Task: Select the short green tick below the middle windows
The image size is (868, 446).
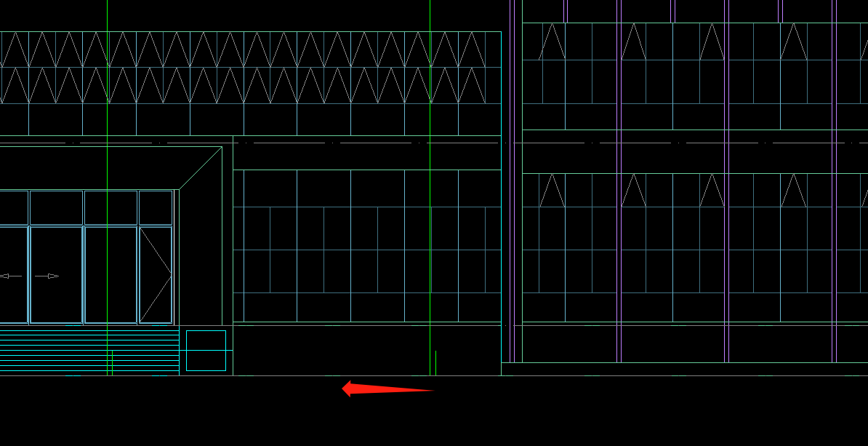Action: [x=435, y=363]
